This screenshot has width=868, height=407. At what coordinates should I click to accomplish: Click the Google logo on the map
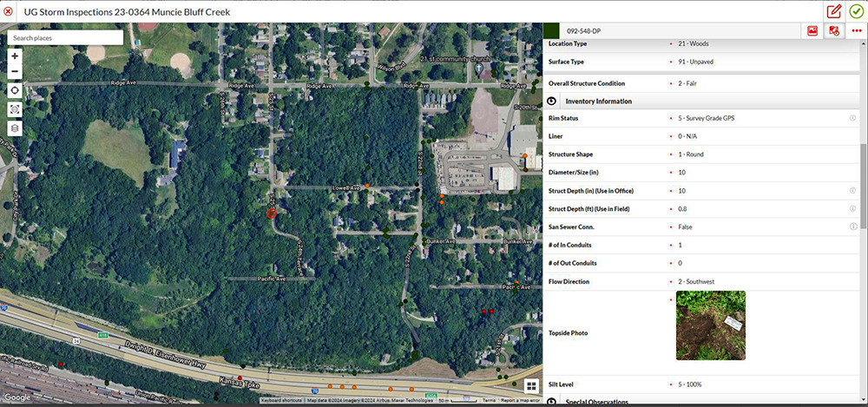click(x=17, y=397)
